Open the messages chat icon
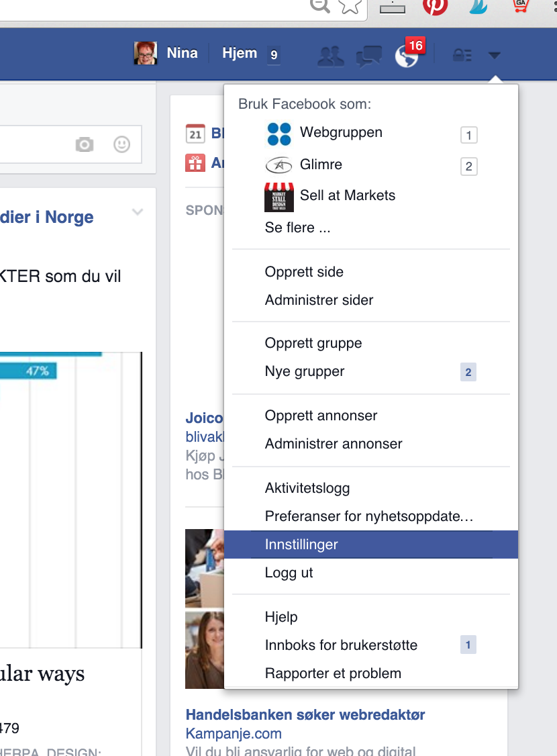Viewport: 557px width, 756px height. 368,56
